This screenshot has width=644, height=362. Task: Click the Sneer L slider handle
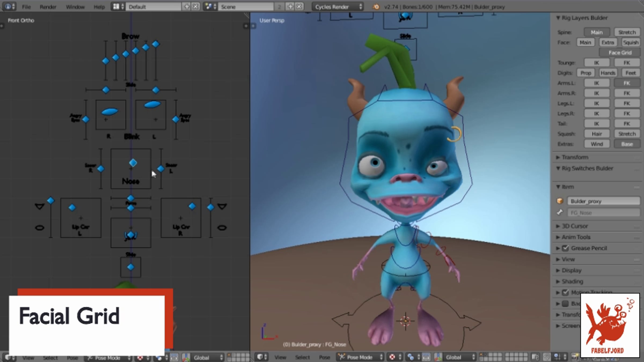(160, 169)
